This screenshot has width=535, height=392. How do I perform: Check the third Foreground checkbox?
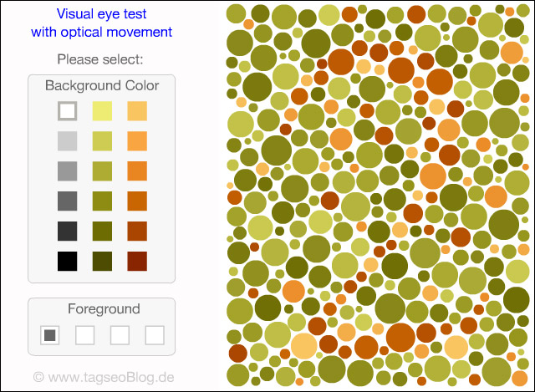[x=120, y=335]
